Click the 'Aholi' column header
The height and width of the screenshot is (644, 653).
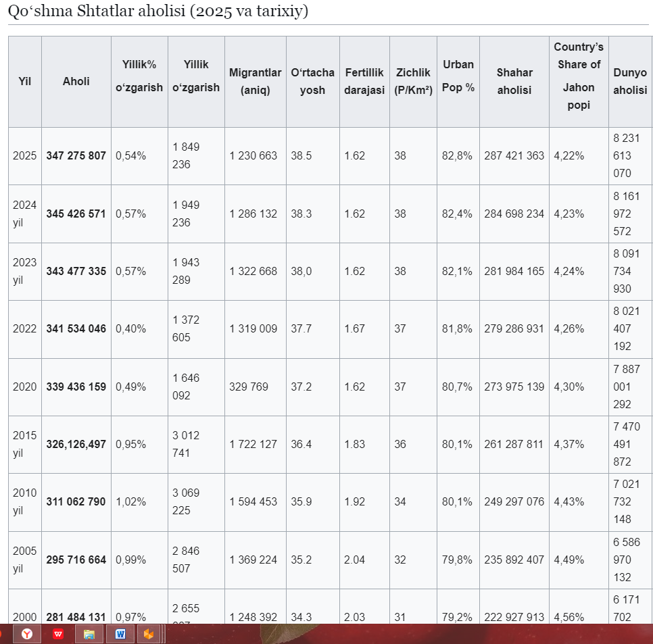pyautogui.click(x=76, y=82)
